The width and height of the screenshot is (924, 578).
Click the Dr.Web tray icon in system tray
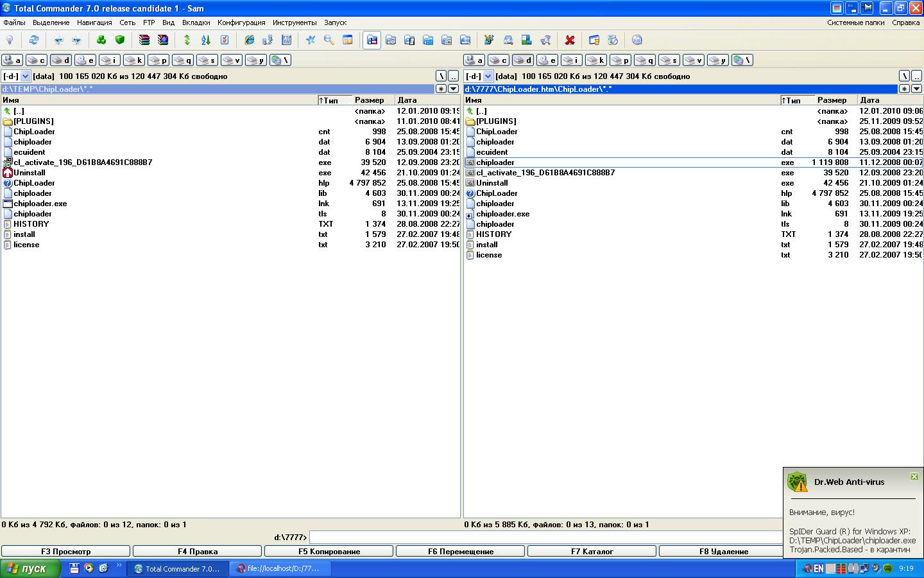click(887, 568)
